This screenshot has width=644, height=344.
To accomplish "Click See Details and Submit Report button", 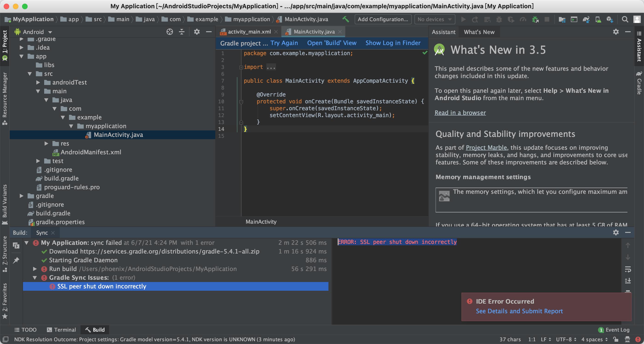I will (520, 311).
